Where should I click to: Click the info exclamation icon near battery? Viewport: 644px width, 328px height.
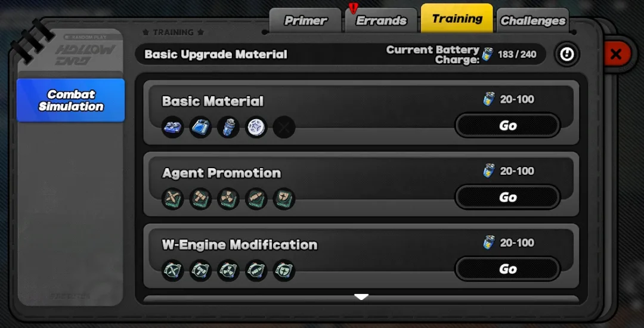point(567,54)
